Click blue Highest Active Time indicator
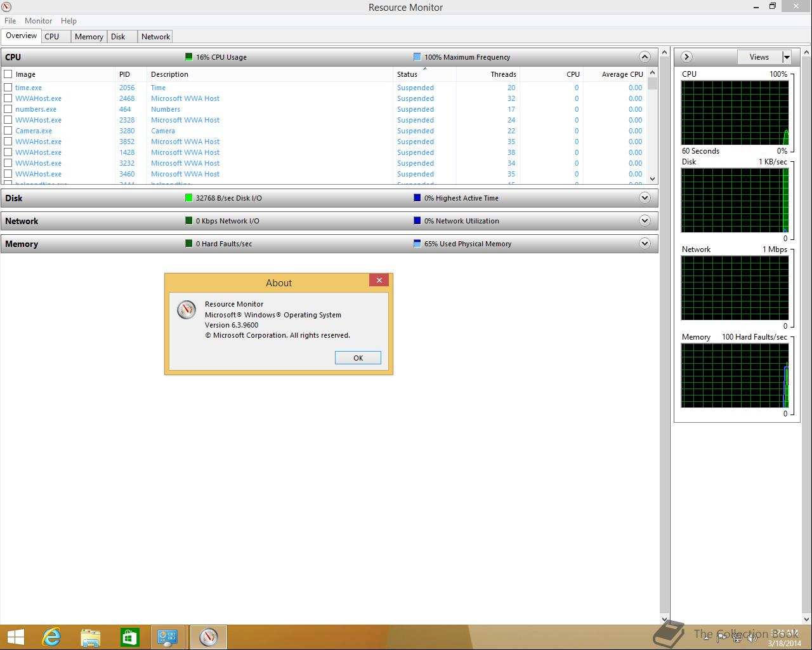Screen dimensions: 812x650 pos(417,198)
